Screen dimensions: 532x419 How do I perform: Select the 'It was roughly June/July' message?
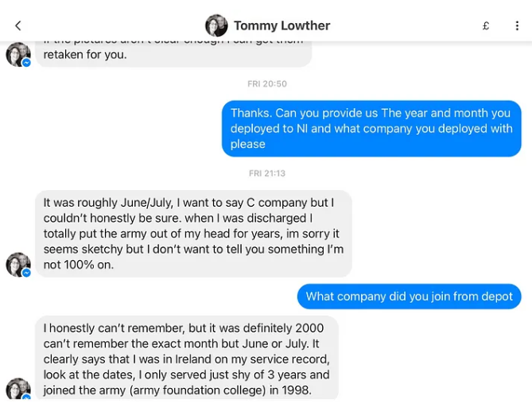pyautogui.click(x=193, y=234)
